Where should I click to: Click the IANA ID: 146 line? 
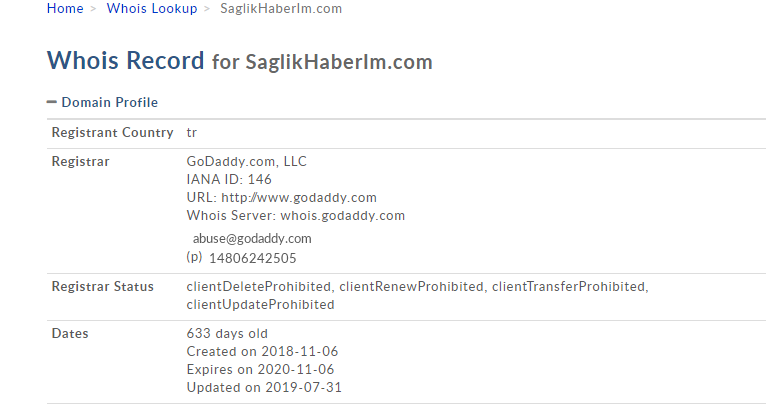[229, 179]
